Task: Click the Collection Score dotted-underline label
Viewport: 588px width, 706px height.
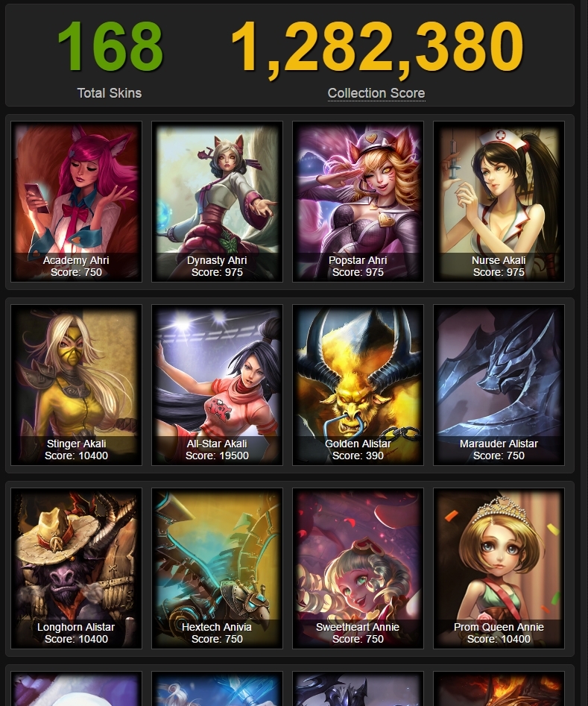Action: point(376,93)
